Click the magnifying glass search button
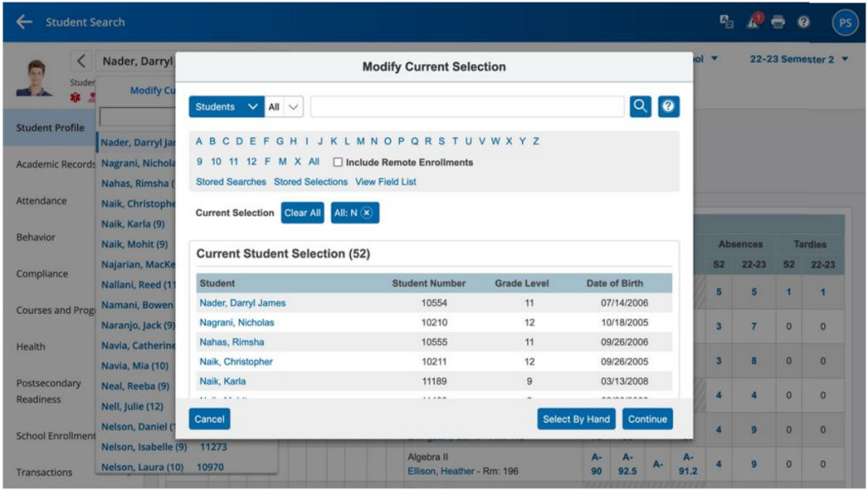The width and height of the screenshot is (868, 490). click(x=640, y=106)
